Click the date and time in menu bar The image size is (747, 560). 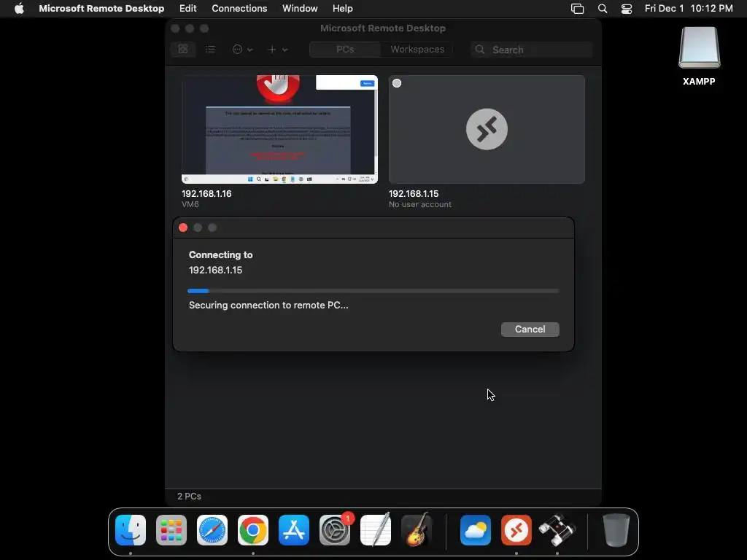[x=689, y=9]
